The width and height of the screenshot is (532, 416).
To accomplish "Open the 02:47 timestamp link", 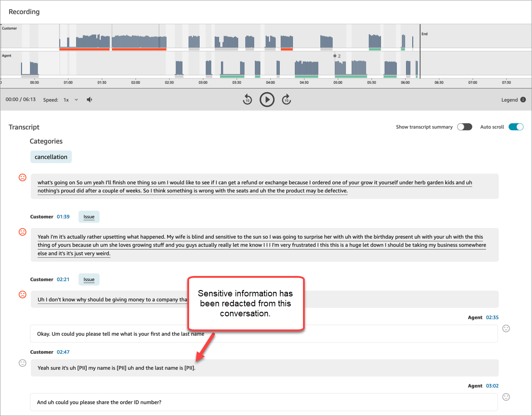I will coord(63,352).
